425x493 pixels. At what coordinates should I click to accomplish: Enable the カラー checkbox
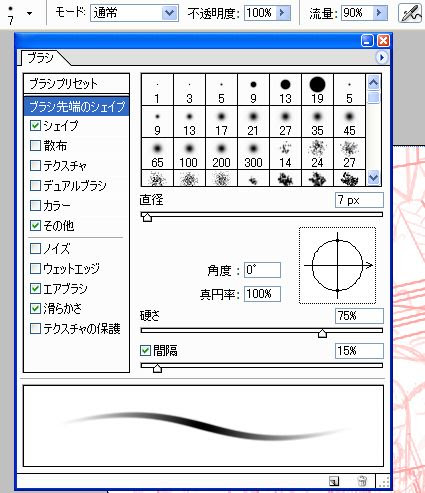coord(35,206)
